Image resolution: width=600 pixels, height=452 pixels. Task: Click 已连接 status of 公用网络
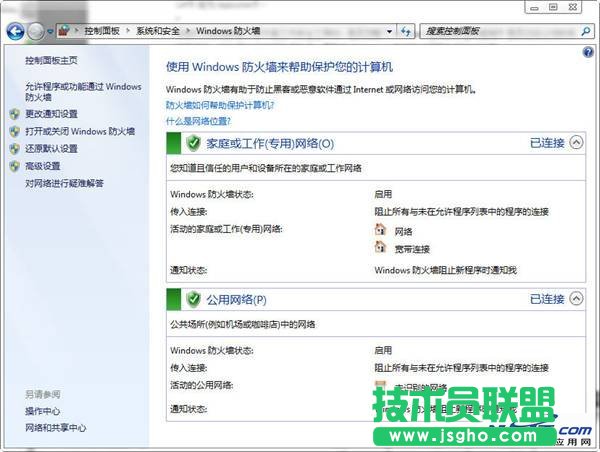547,299
